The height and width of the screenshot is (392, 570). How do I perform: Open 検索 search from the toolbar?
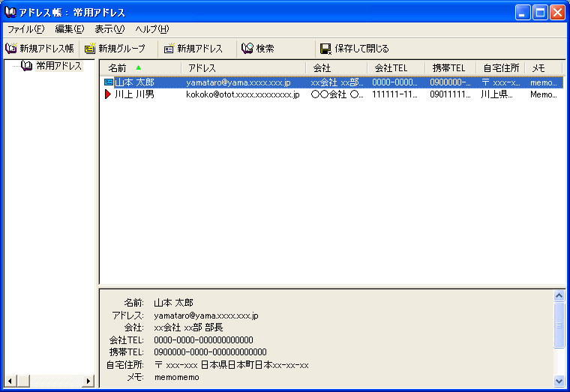pos(247,49)
